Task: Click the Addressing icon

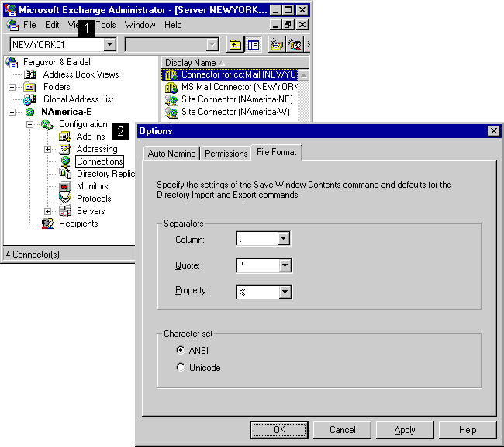Action: point(65,149)
